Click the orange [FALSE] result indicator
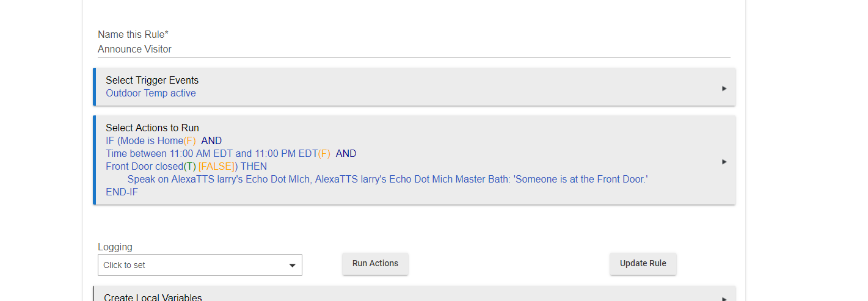 [x=218, y=166]
